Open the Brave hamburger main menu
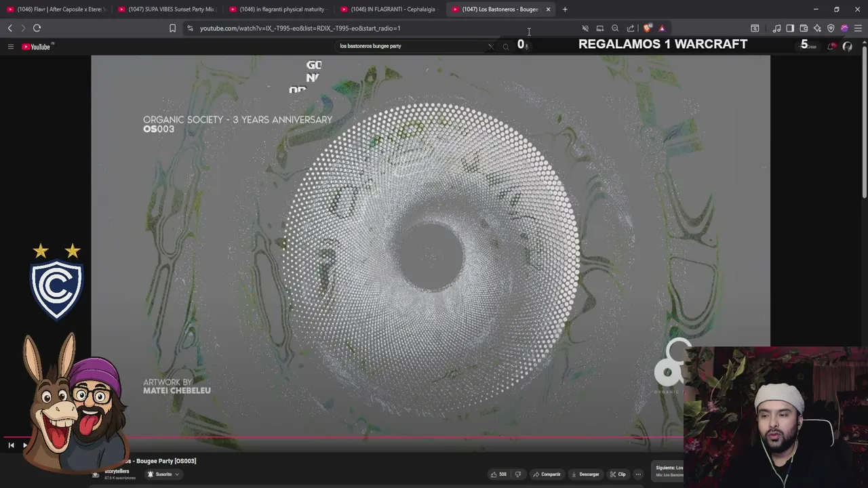 tap(858, 28)
